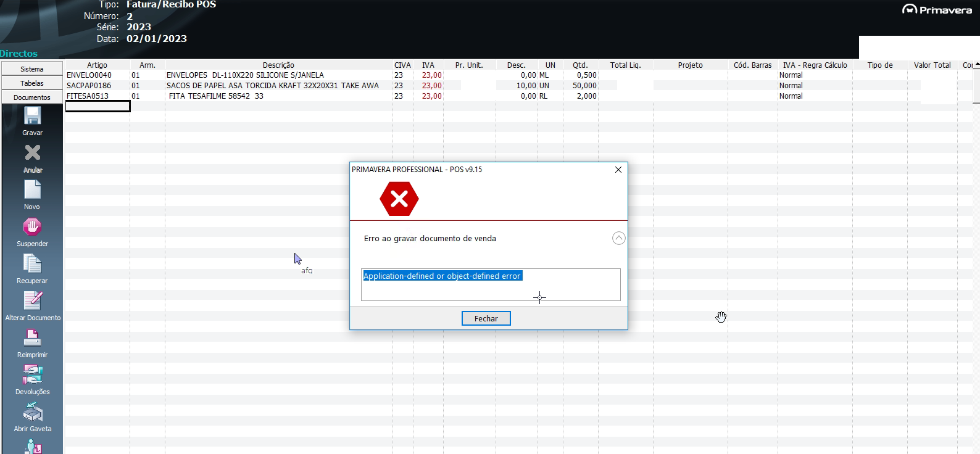This screenshot has width=980, height=454.
Task: Select the ENVELO0040 article cell
Action: pos(89,75)
